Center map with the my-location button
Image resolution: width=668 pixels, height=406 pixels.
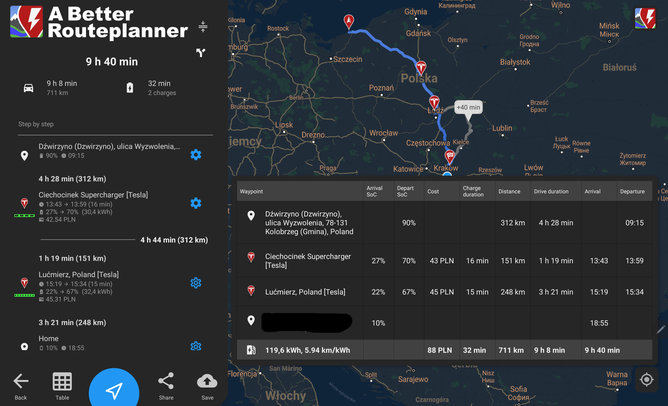[x=648, y=381]
